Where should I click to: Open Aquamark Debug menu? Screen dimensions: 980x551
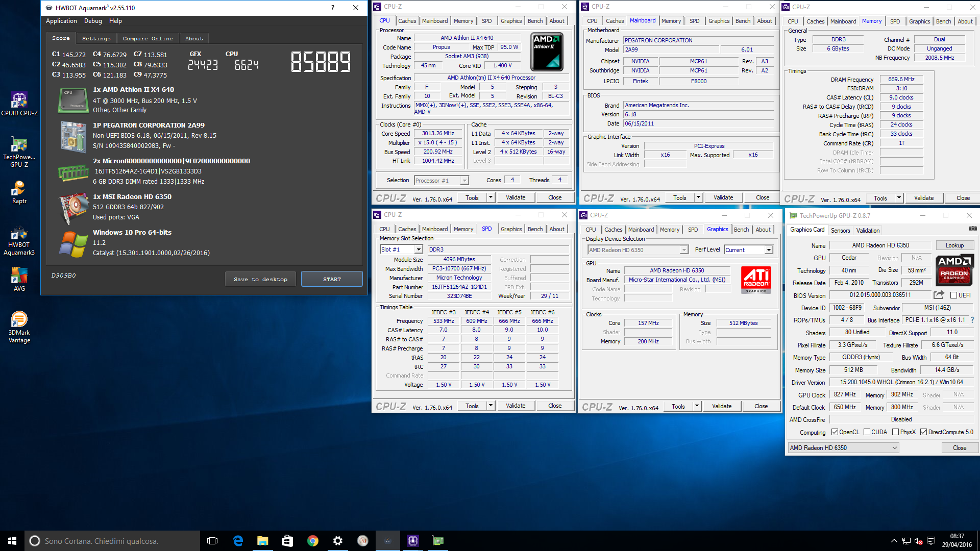[x=93, y=21]
